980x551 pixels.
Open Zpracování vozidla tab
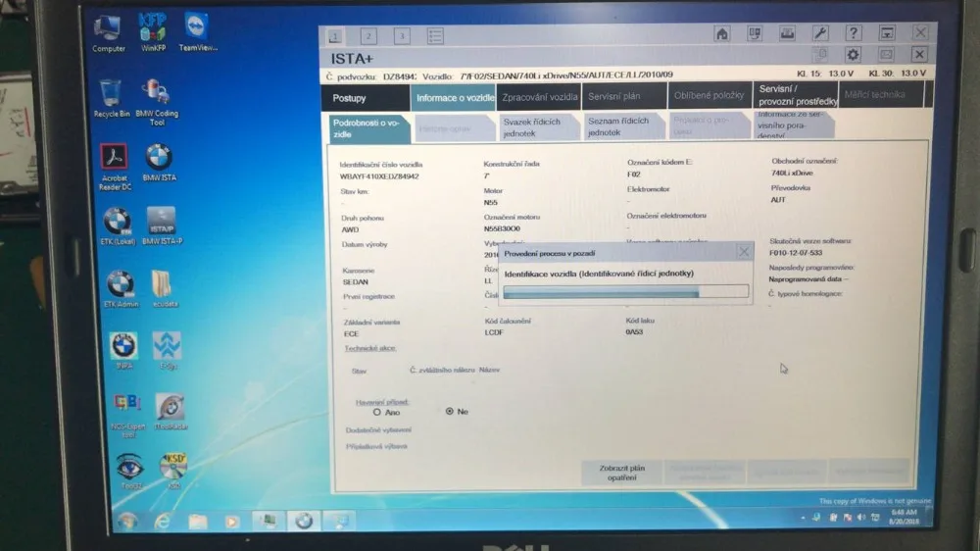tap(539, 97)
